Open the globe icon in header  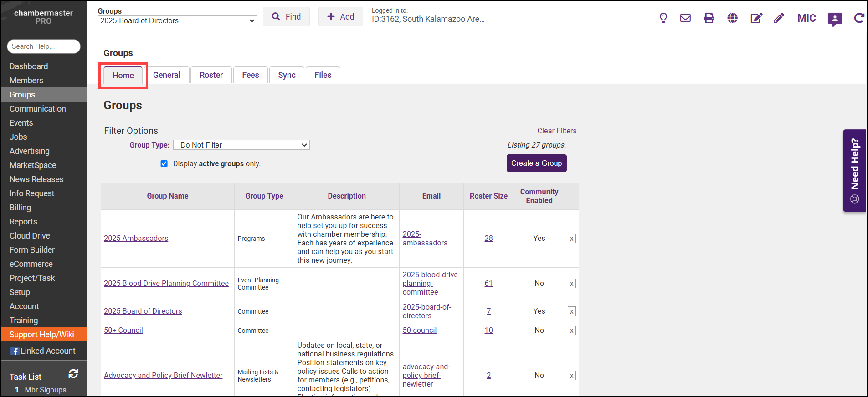tap(732, 18)
